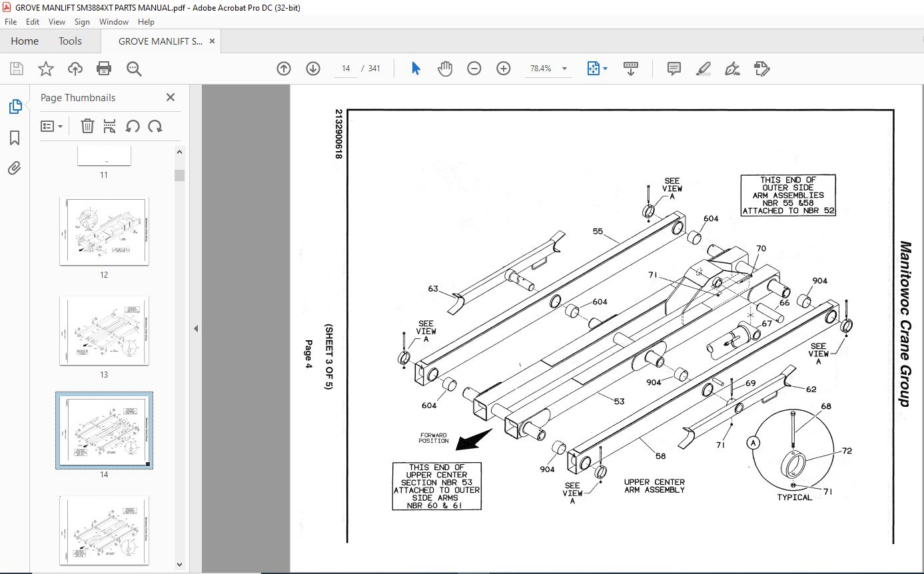Click the scrolling mode keyboard icon

point(631,69)
